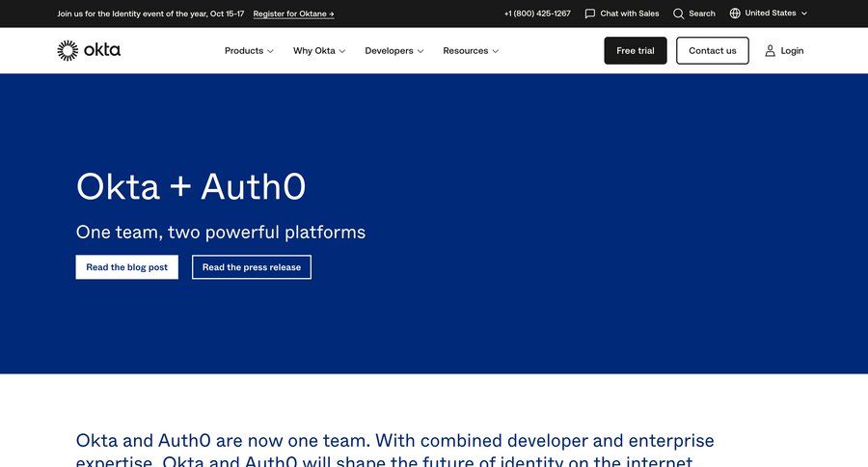Click the Okta + Auth0 heading
Viewport: 868px width, 467px height.
click(x=191, y=186)
